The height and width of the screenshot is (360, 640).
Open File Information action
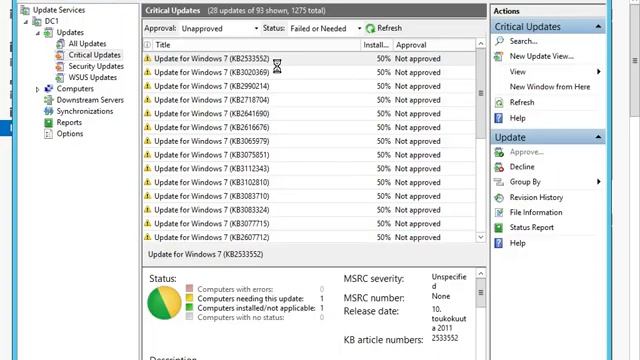[536, 212]
